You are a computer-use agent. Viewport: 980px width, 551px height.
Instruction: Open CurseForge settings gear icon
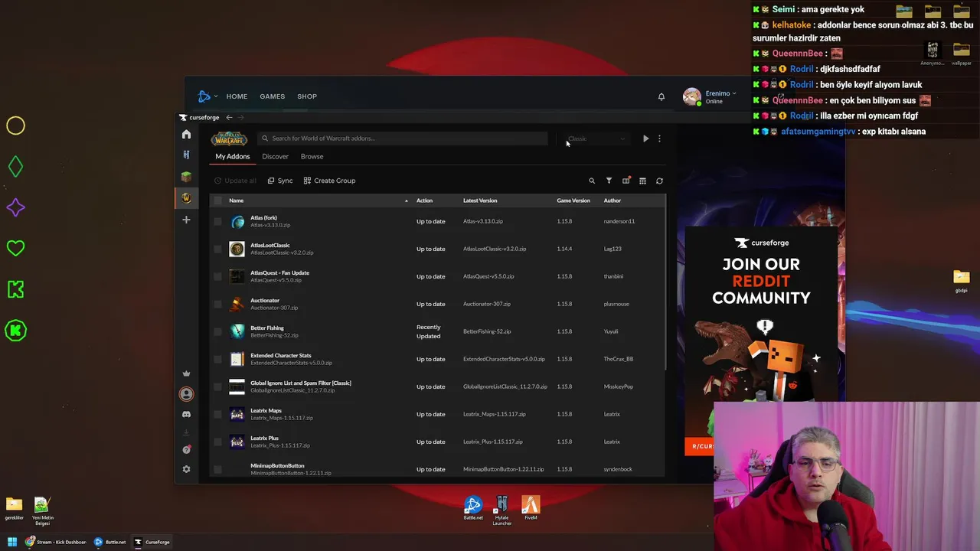(x=186, y=469)
